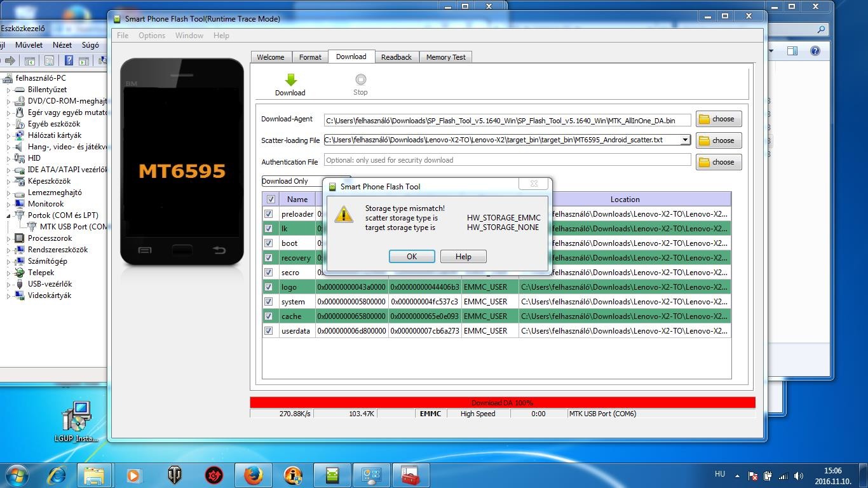Uncheck the recovery partition checkbox

pyautogui.click(x=269, y=258)
